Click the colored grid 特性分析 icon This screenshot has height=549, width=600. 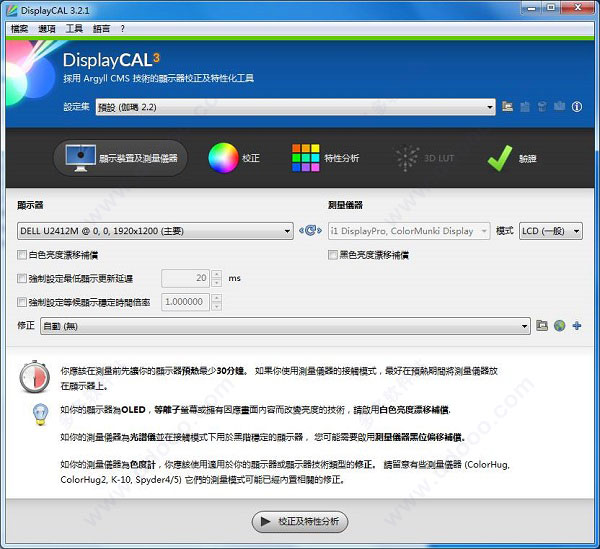tap(305, 158)
